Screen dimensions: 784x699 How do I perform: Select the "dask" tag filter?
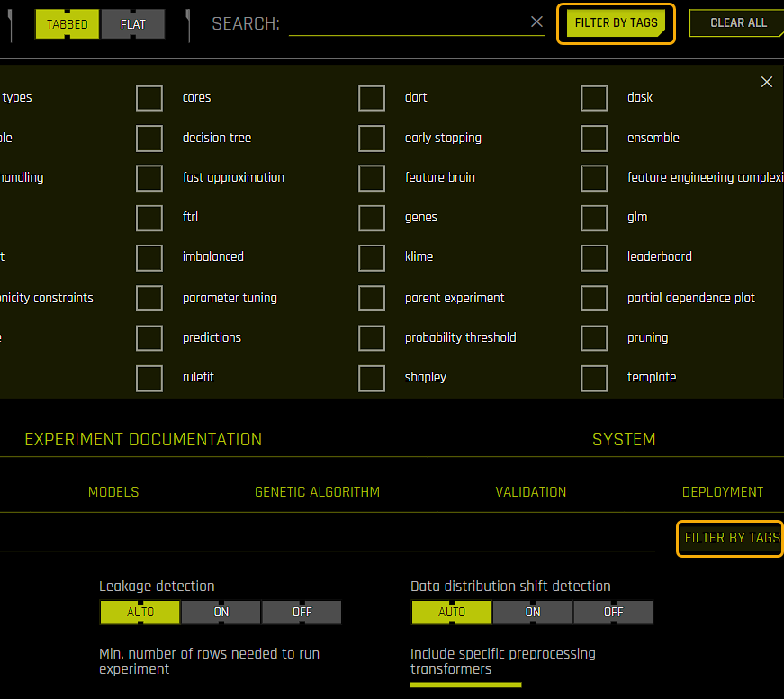tap(594, 98)
